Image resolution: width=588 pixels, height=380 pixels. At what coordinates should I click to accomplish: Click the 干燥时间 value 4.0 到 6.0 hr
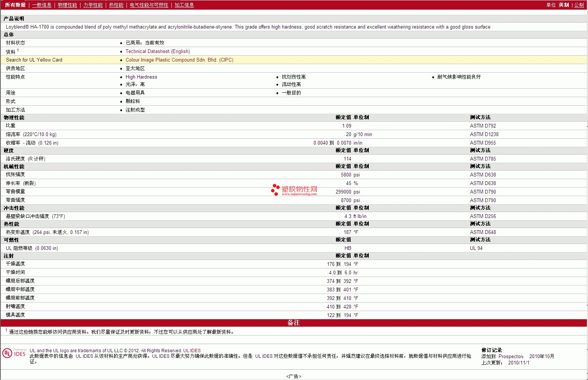tap(343, 273)
